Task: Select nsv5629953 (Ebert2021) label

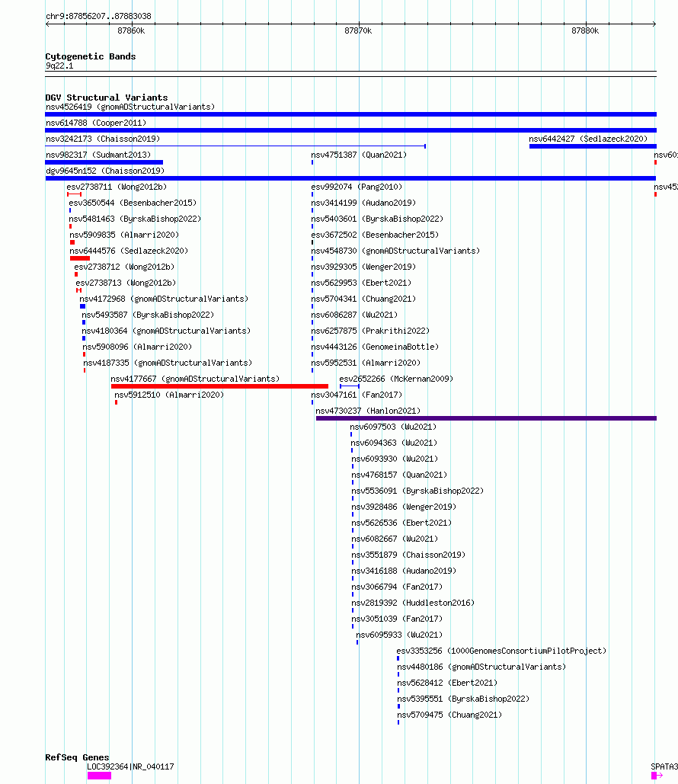Action: [x=361, y=283]
